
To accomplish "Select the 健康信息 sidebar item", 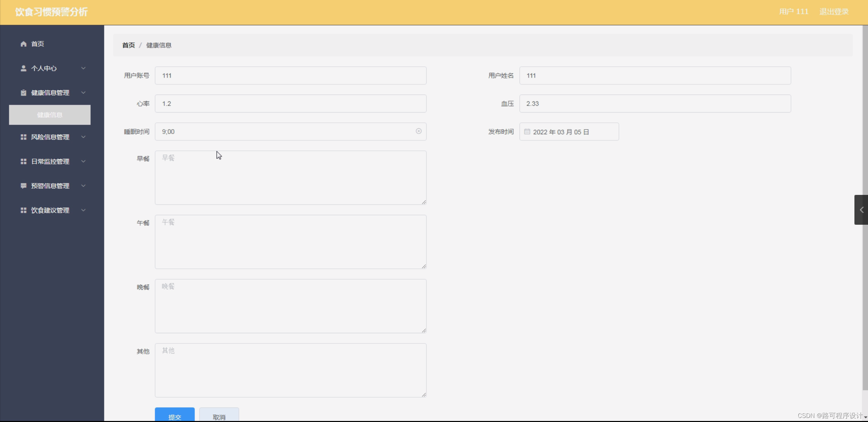I will tap(50, 115).
